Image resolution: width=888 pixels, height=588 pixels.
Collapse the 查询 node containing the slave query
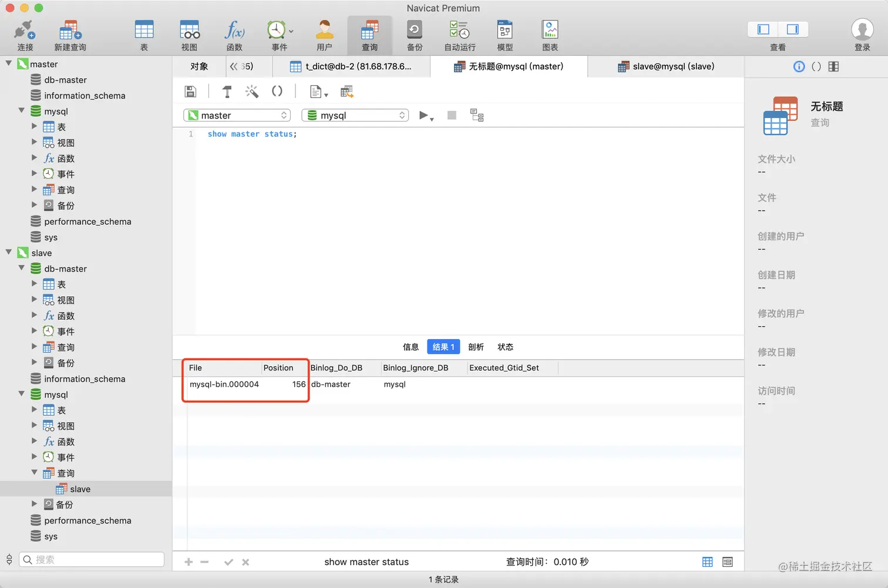(34, 472)
